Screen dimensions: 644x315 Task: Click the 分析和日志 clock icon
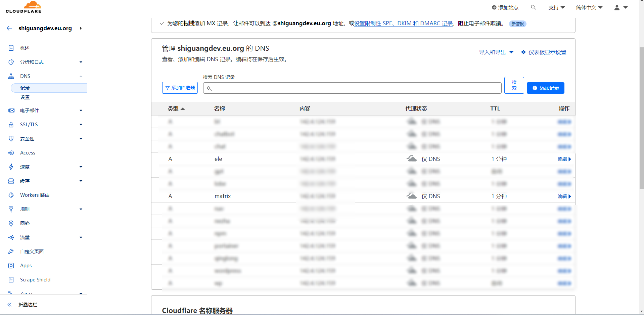[x=11, y=62]
